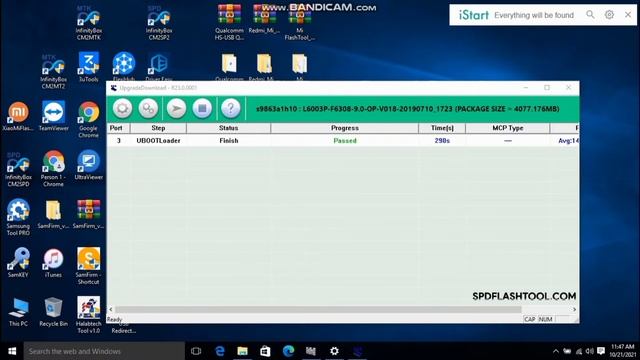640x360 pixels.
Task: Click port number 3 in the table
Action: 118,140
